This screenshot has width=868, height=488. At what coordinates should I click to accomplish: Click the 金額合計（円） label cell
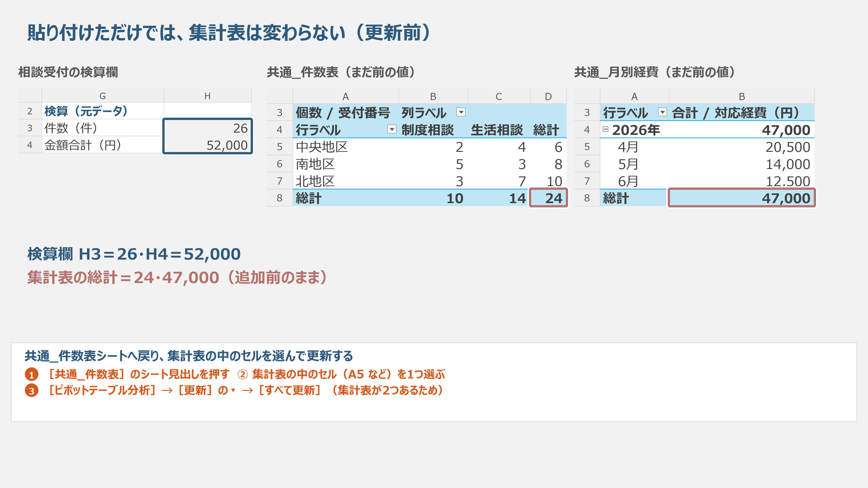point(103,145)
